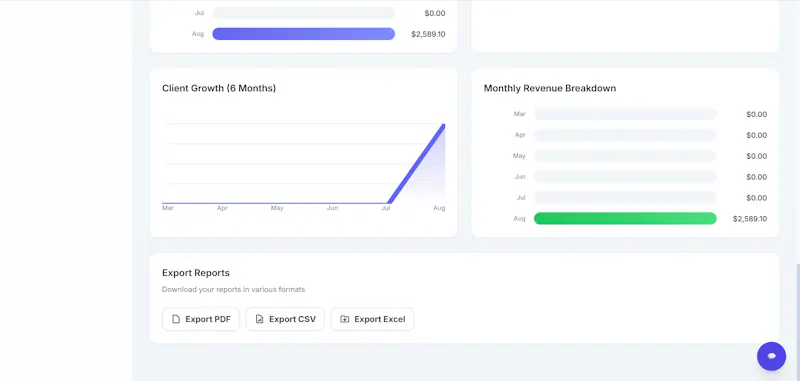Click the Export Reports heading
This screenshot has width=800, height=381.
[x=196, y=273]
